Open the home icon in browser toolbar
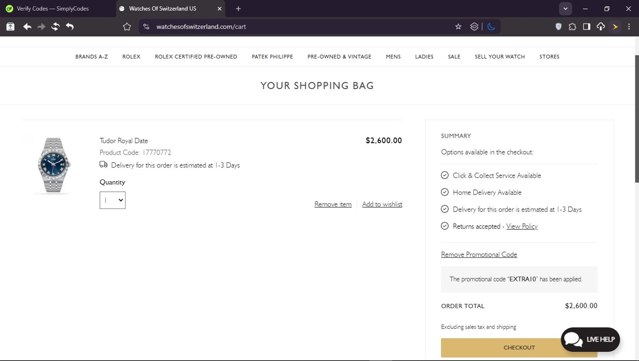This screenshot has width=639, height=361. pyautogui.click(x=127, y=26)
